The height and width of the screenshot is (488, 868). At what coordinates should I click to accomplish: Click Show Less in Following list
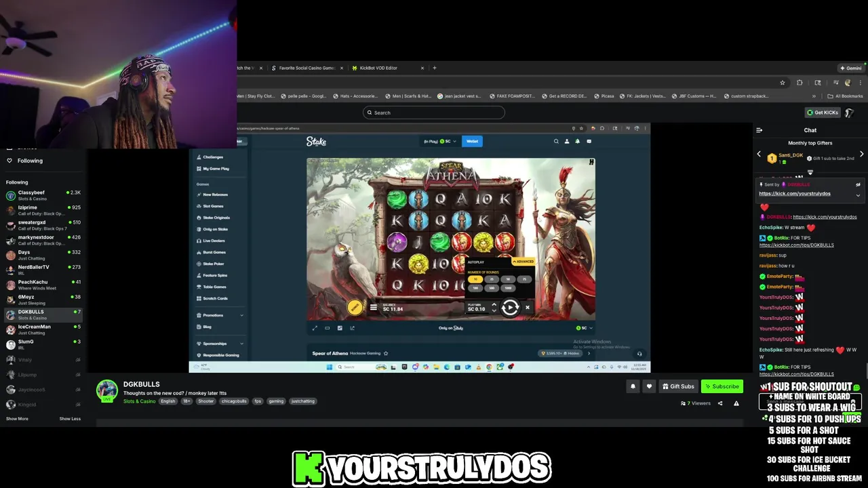[x=70, y=419]
